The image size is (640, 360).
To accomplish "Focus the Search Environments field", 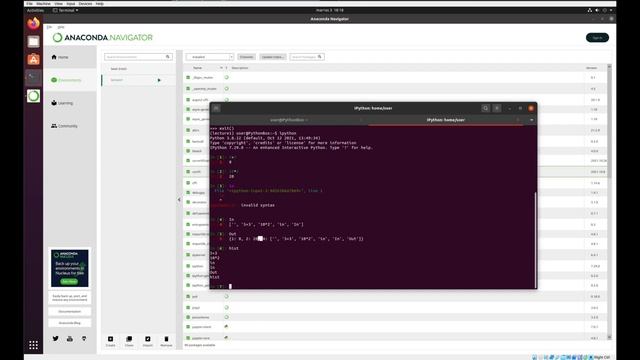I will tap(138, 57).
